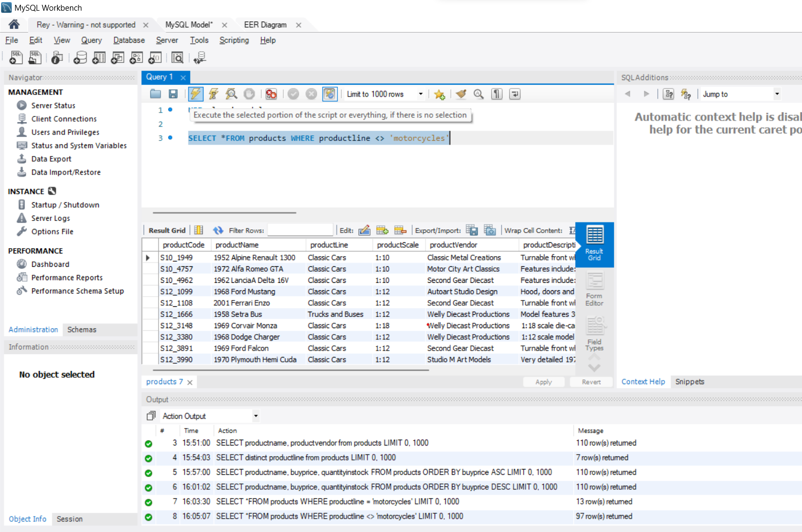Open Server Status in Management

click(53, 106)
